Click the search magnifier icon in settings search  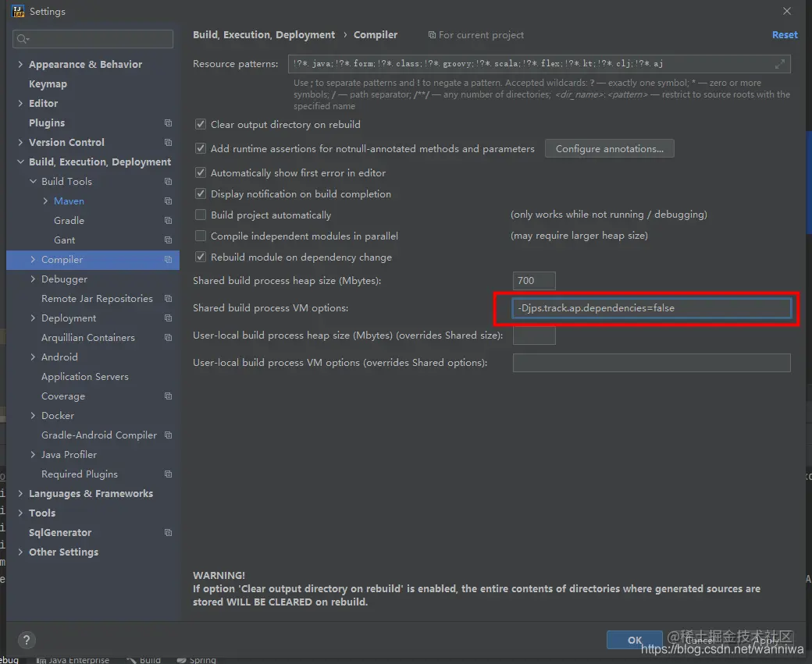pos(23,39)
